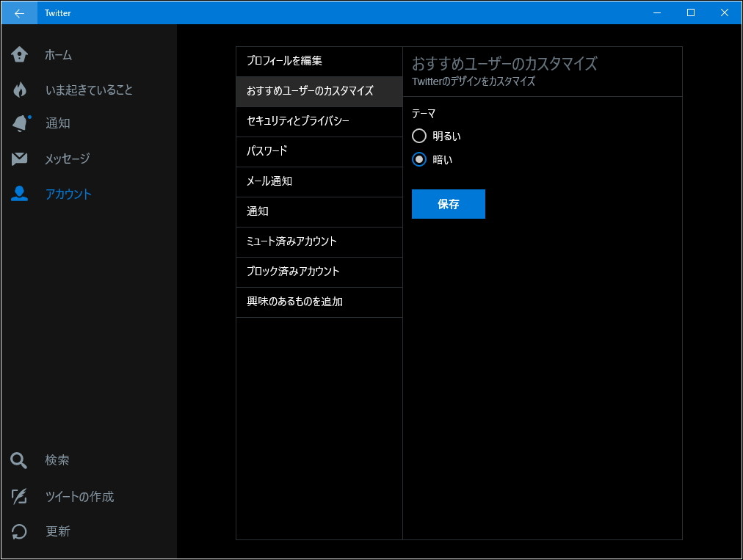
Task: Open メール通知 settings item
Action: (x=319, y=182)
